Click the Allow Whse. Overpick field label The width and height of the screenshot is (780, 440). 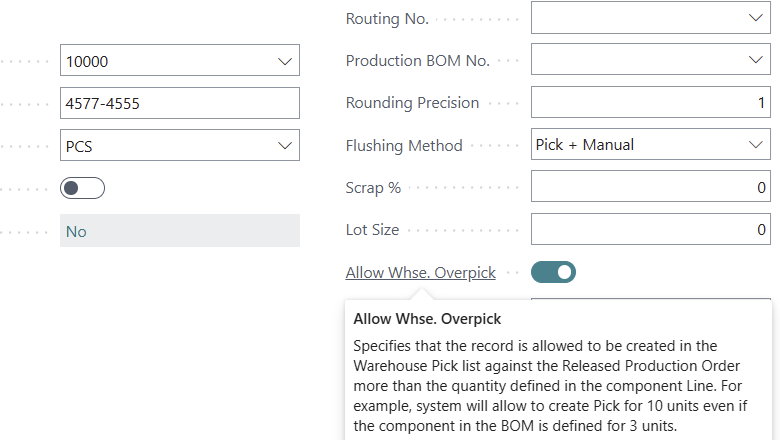point(420,272)
